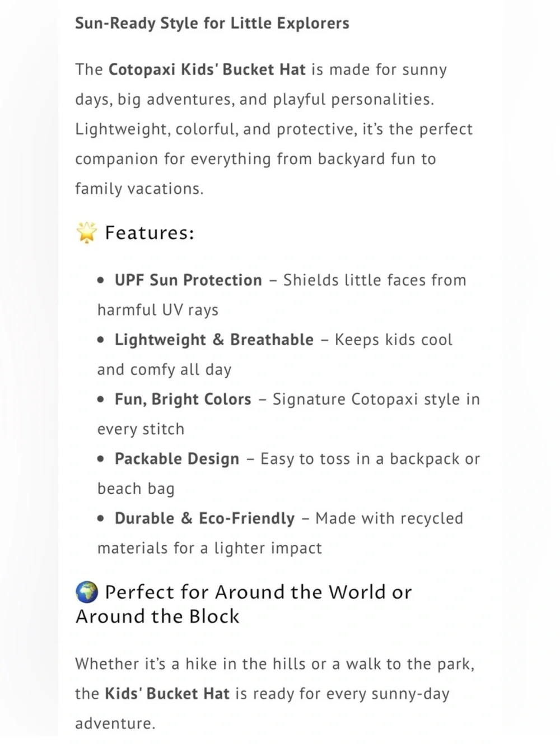
Task: Click the star emoji beside Features
Action: click(x=87, y=233)
